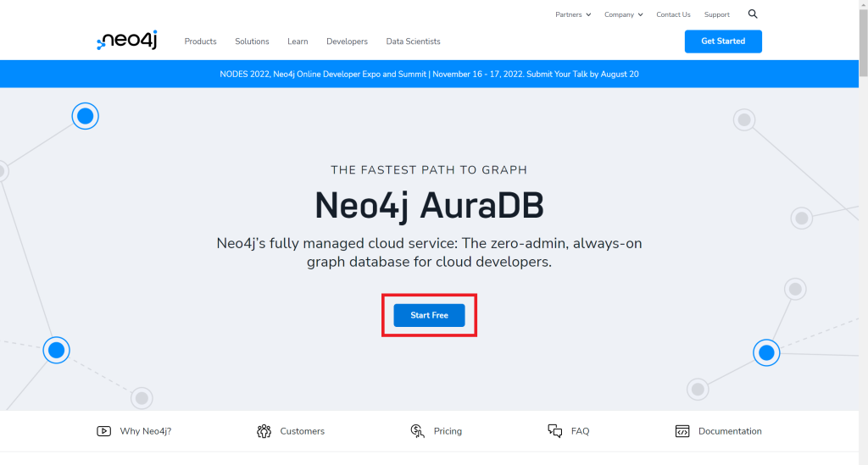Click the Customers people icon

pos(264,431)
